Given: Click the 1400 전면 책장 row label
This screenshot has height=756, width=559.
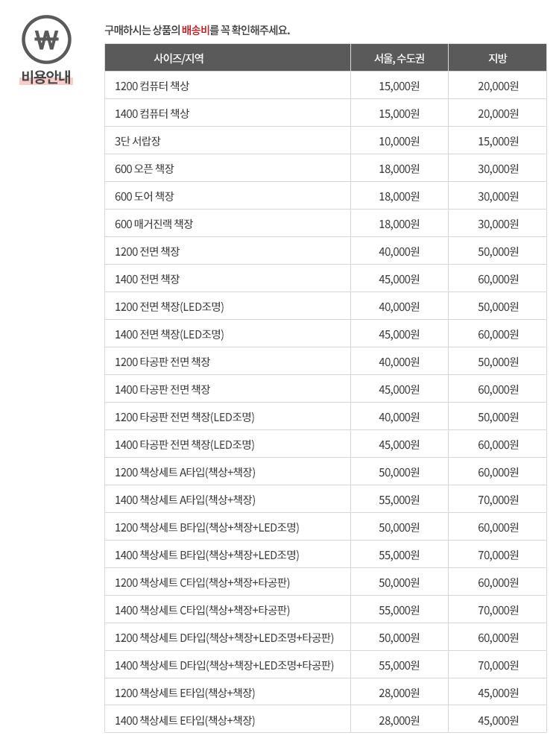Looking at the screenshot, I should tap(147, 279).
